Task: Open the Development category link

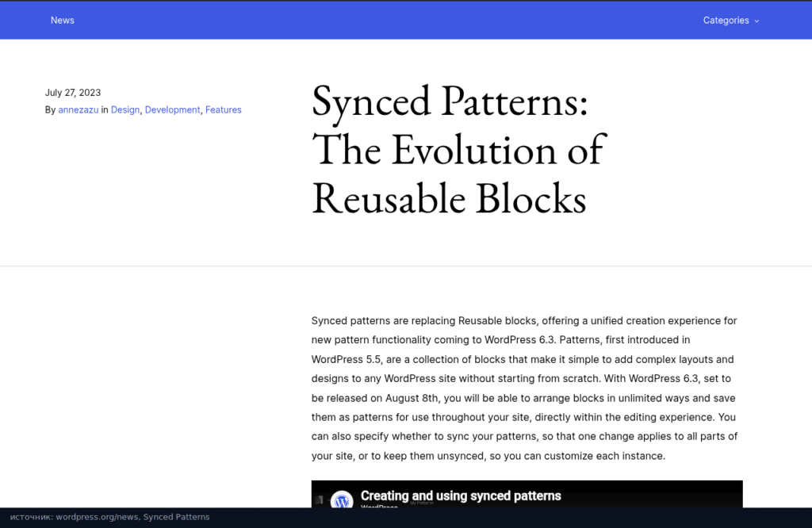Action: coord(172,109)
